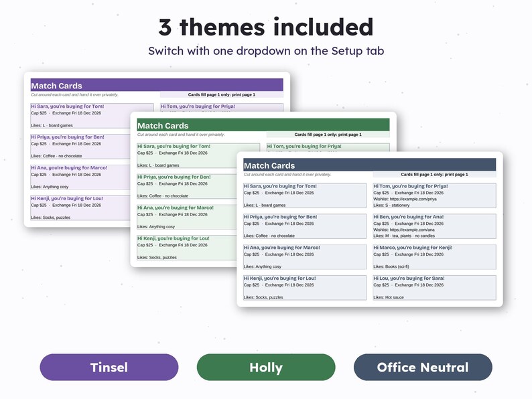Click the green "Hi Priya, you're buying for Ben!" card
The height and width of the screenshot is (399, 532).
pos(187,186)
